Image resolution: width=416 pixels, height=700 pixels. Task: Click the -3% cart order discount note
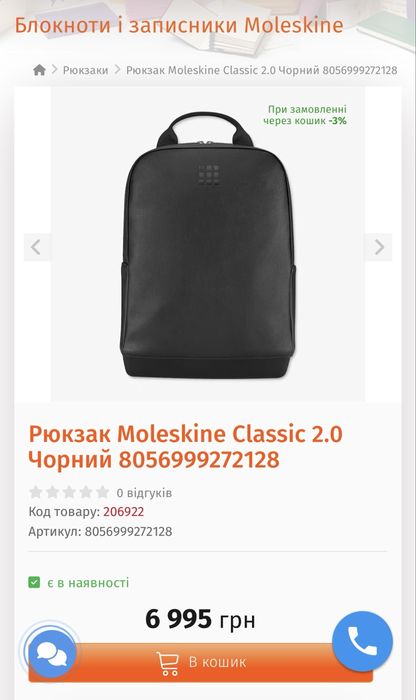tap(305, 115)
